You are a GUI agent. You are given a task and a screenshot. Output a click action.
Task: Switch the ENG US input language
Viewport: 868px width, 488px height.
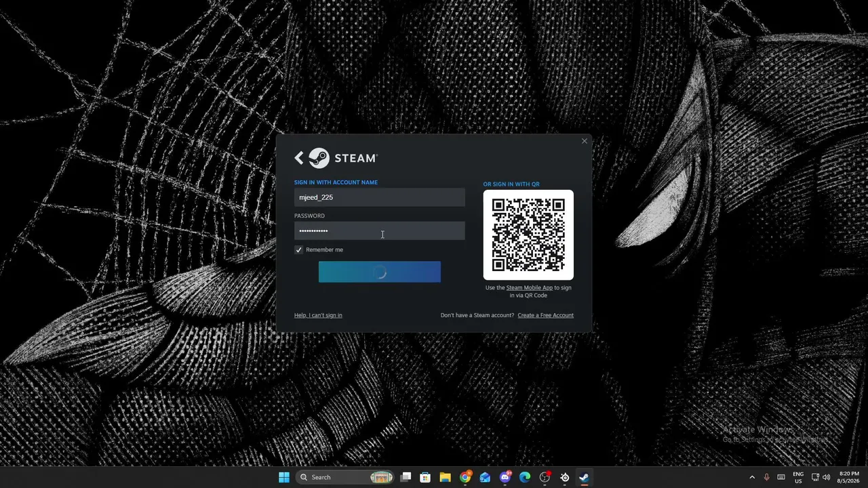(x=798, y=477)
